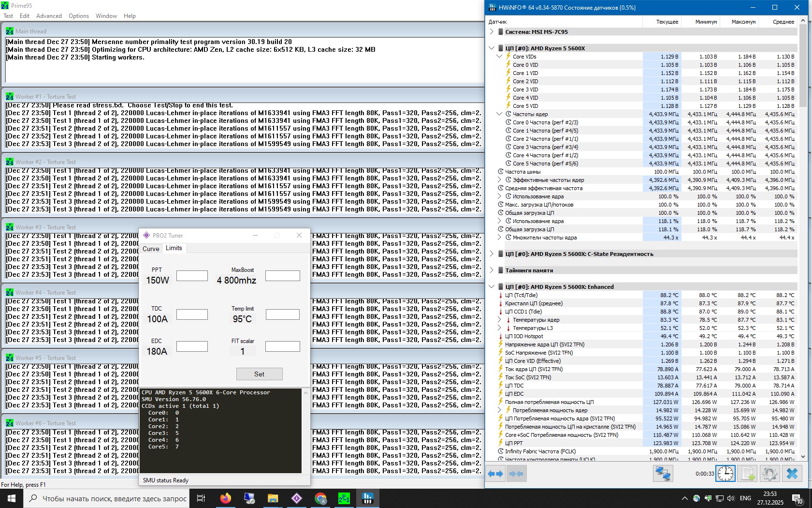Click Worker #2 Torture Test window icon
Image resolution: width=812 pixels, height=508 pixels.
click(x=10, y=162)
